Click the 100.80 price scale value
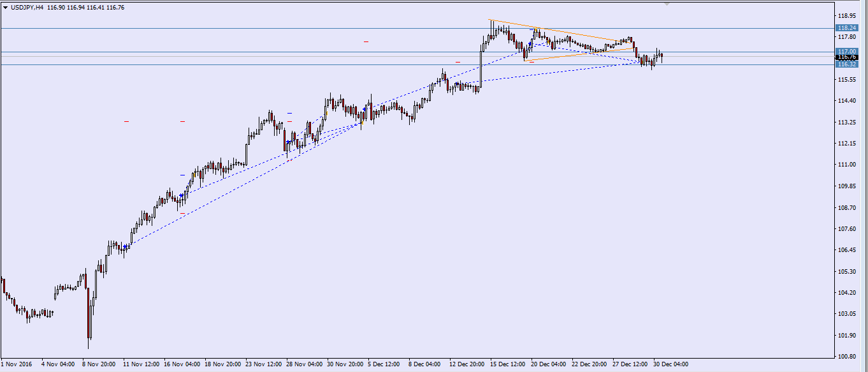This screenshot has width=868, height=372. point(847,357)
